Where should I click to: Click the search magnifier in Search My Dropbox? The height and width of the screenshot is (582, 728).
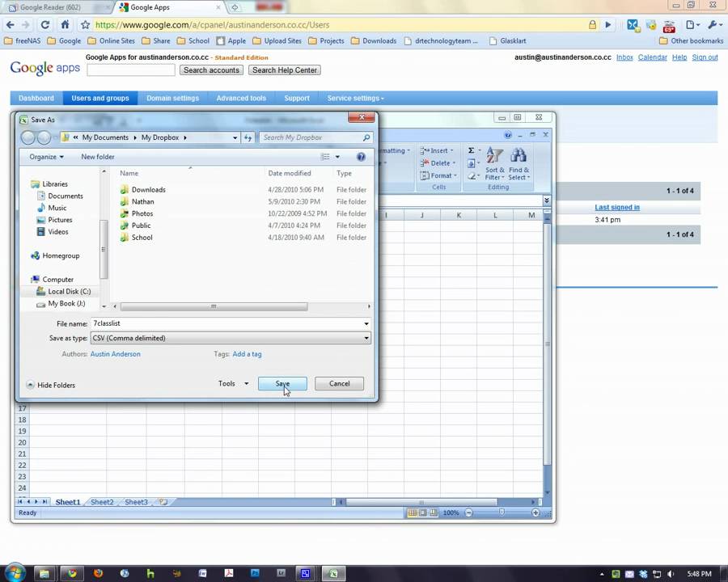(366, 137)
